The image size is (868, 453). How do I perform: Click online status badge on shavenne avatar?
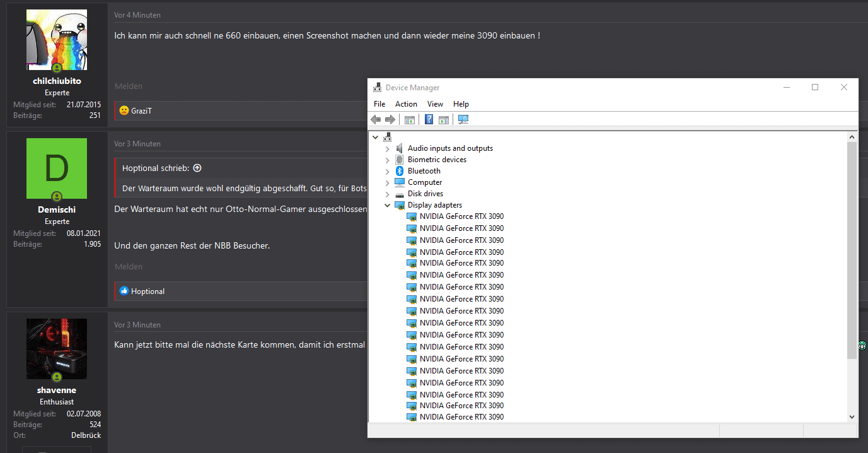(x=57, y=377)
